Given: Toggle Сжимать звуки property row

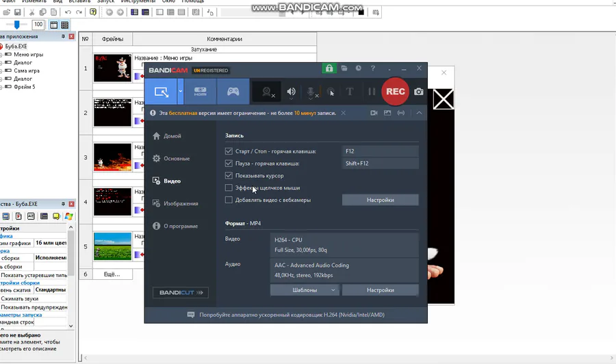Looking at the screenshot, I should click(34, 298).
